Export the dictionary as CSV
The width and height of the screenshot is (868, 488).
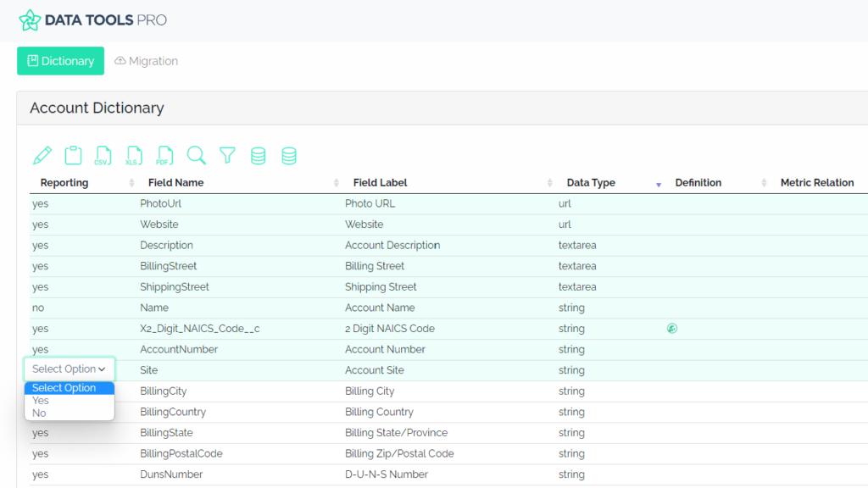103,155
